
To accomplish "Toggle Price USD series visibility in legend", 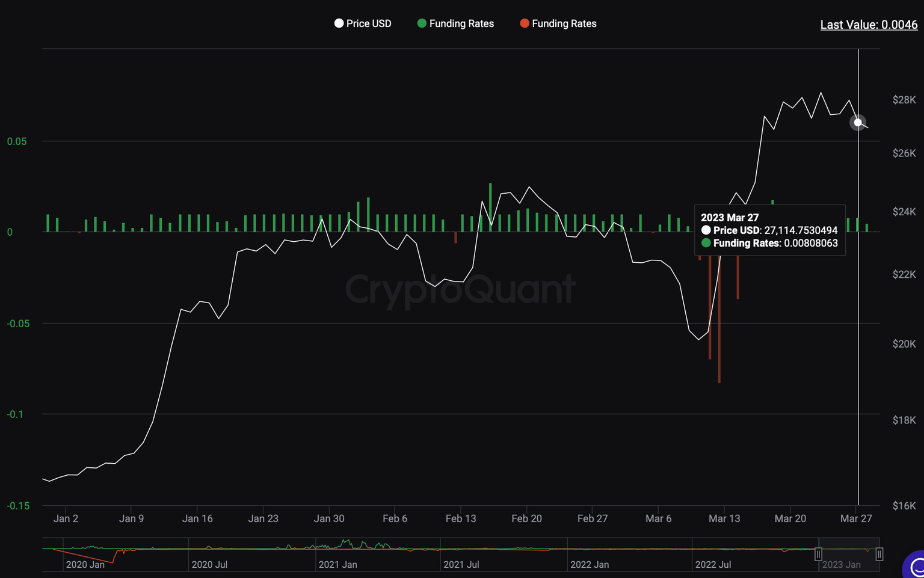I will coord(363,23).
